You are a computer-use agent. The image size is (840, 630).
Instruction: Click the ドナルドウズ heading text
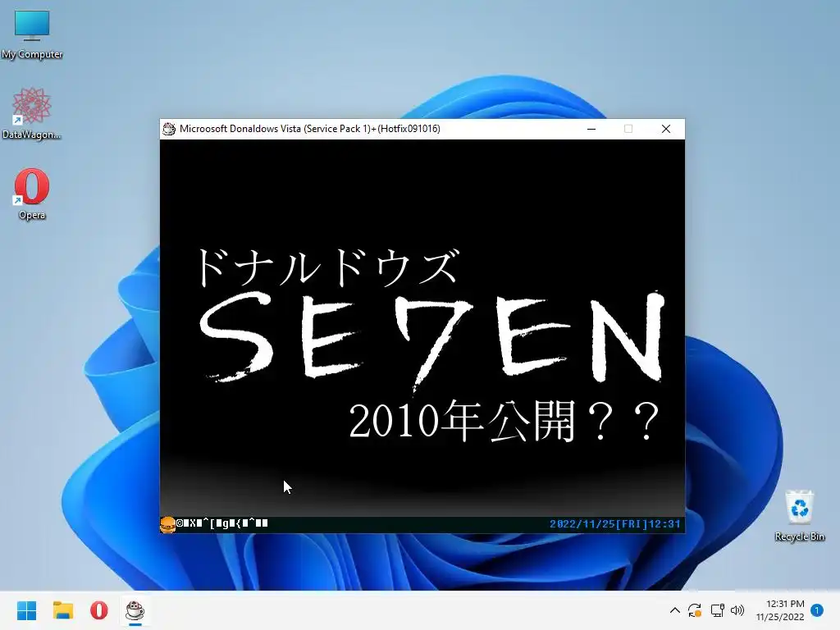point(328,267)
